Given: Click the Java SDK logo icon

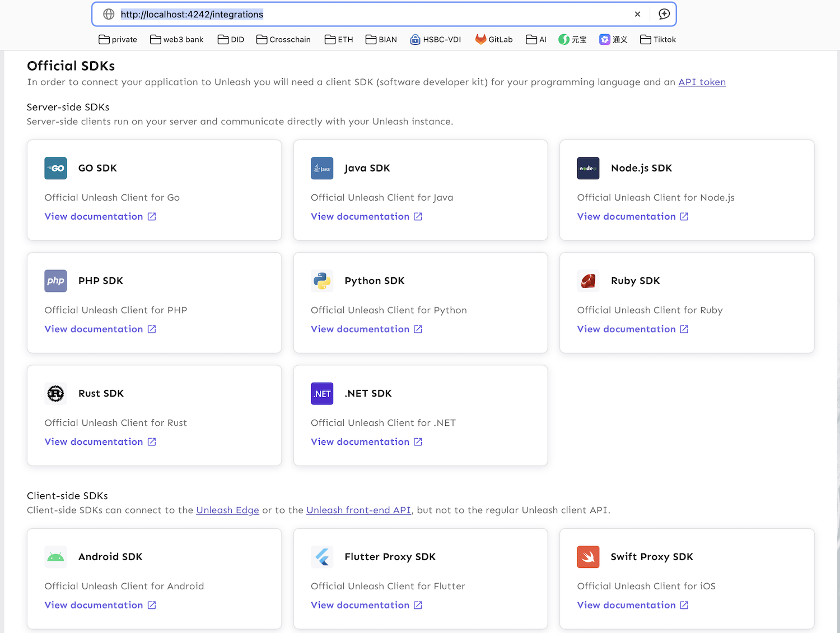Looking at the screenshot, I should (x=322, y=168).
